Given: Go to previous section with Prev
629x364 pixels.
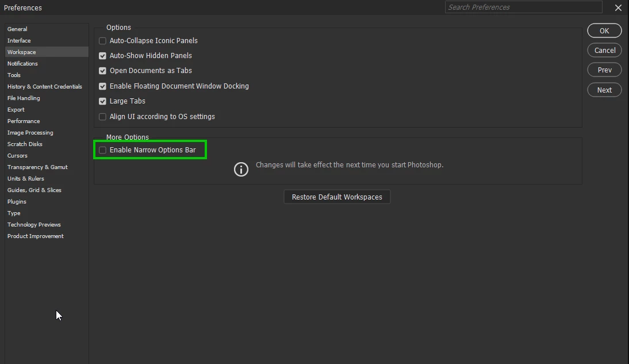Looking at the screenshot, I should click(604, 70).
